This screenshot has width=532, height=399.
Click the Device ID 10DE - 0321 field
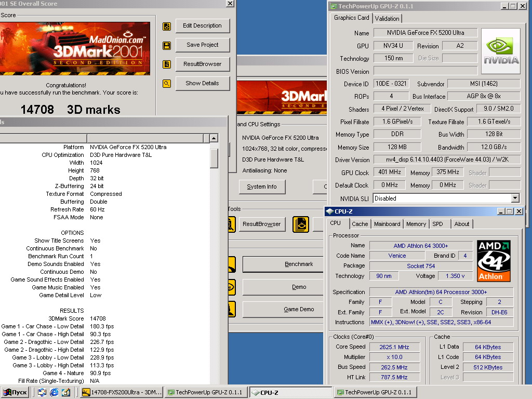391,84
